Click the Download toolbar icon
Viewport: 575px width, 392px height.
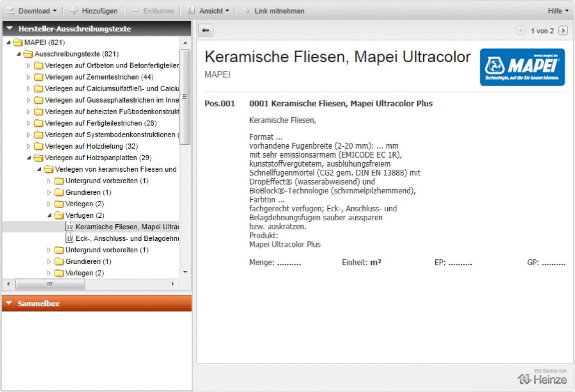[x=10, y=11]
